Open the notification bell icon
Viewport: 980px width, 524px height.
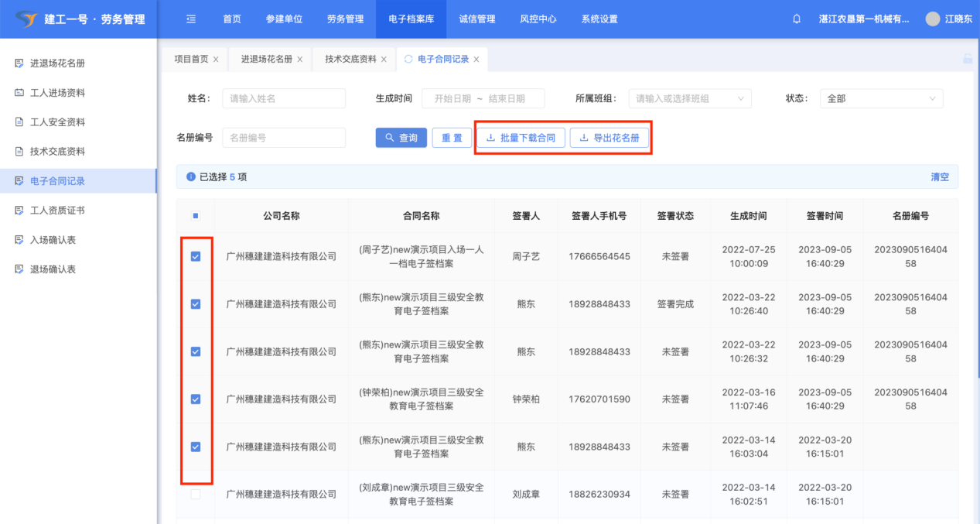(797, 19)
